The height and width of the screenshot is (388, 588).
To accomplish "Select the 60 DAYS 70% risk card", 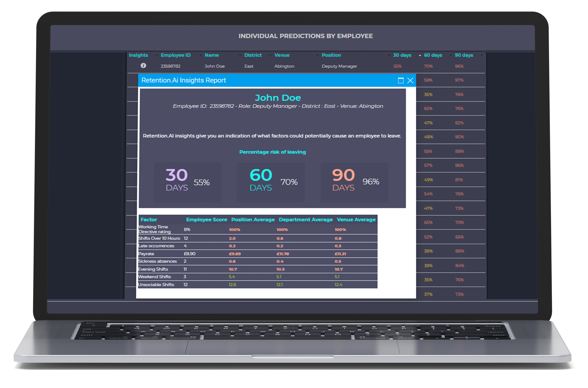I will (270, 182).
